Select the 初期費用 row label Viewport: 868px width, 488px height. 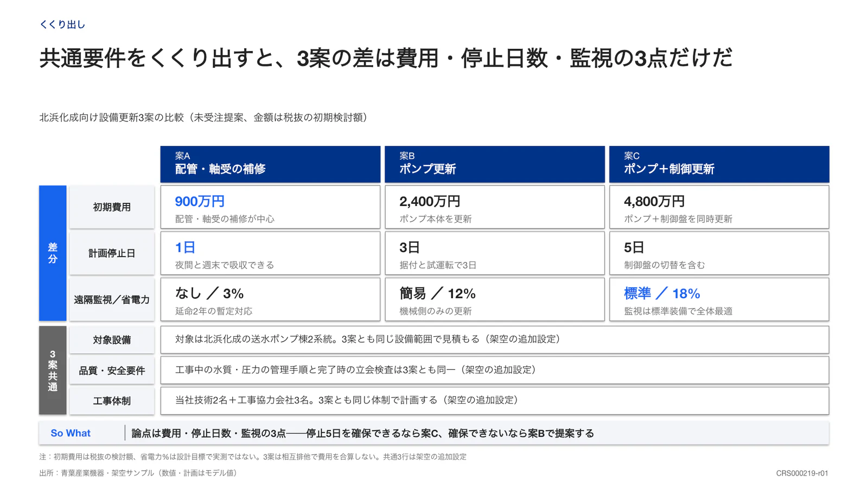tap(112, 207)
